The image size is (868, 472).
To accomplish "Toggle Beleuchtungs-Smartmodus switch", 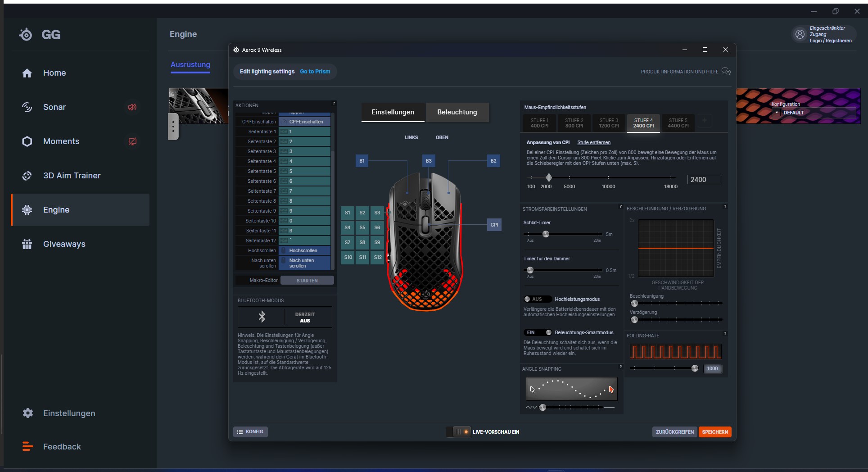I will pos(538,332).
